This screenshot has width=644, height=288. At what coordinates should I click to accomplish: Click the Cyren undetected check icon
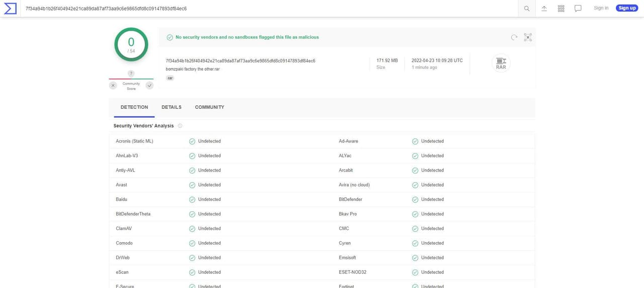click(415, 244)
